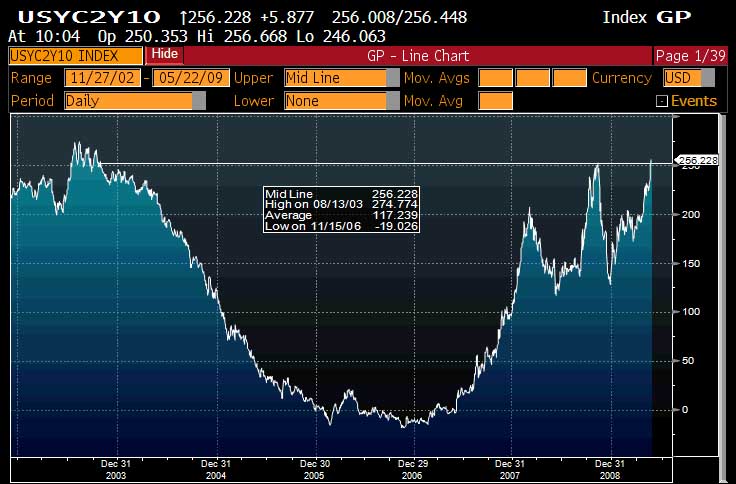Click the 256.008/256.448 bid-ask quote
This screenshot has height=484, width=736.
click(399, 18)
